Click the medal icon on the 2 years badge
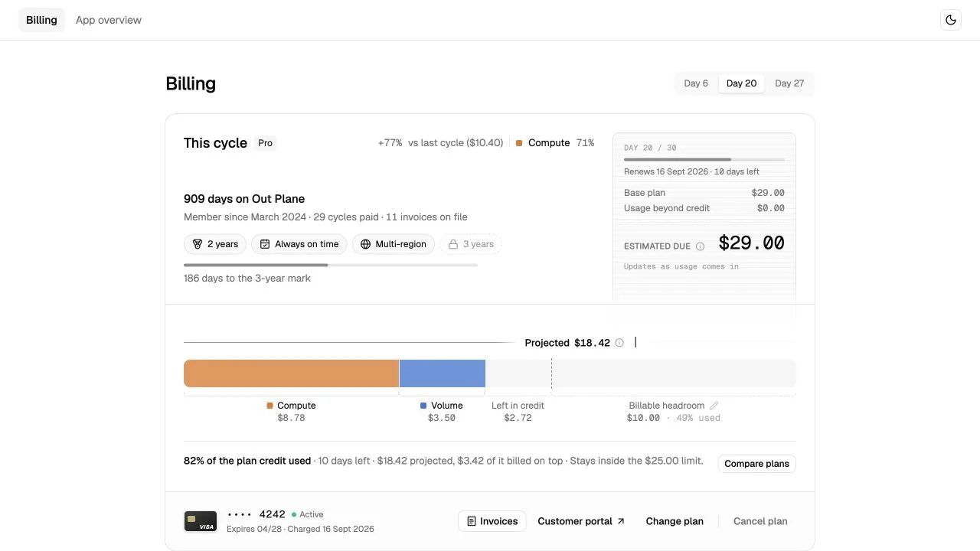This screenshot has width=980, height=551. (198, 244)
